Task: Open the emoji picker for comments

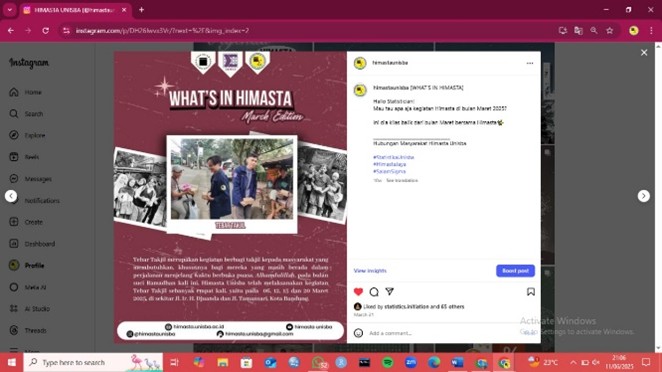Action: (358, 333)
